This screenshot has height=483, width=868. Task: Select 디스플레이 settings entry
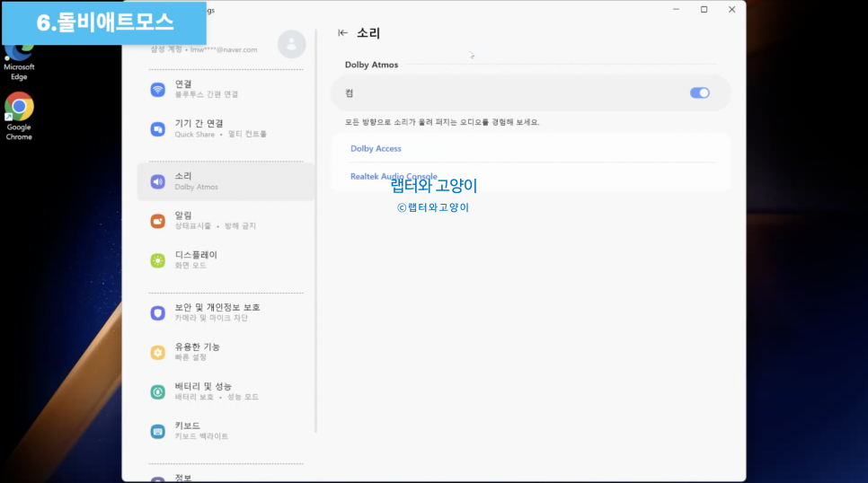click(x=226, y=260)
